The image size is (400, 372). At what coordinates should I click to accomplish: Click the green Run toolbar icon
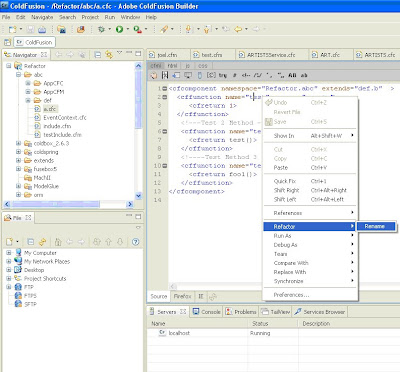[x=119, y=29]
